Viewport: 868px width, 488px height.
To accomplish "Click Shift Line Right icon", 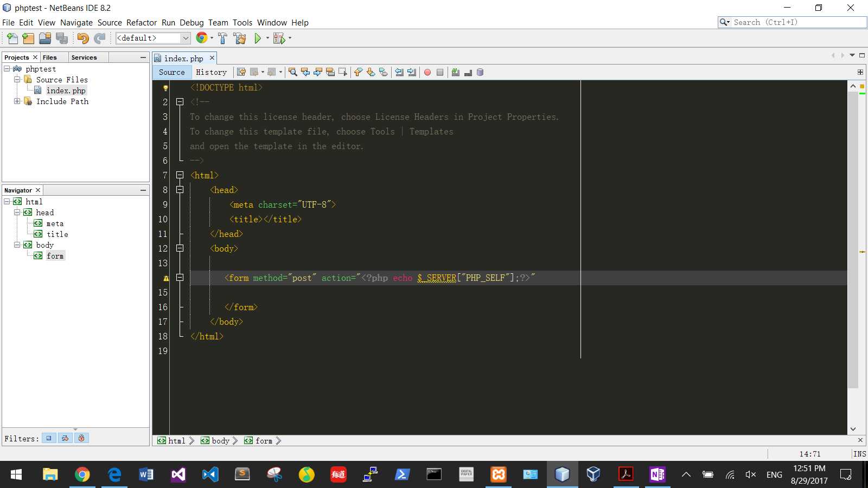I will coord(412,72).
